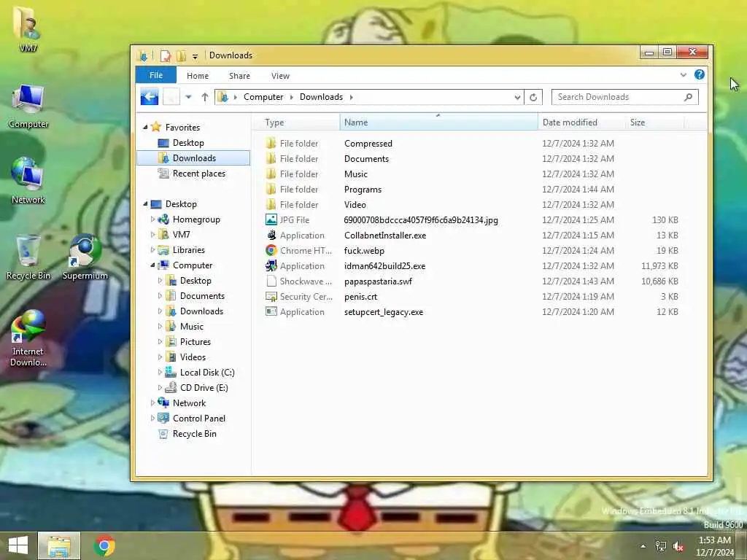Open the Computer desktop icon
This screenshot has height=560, width=747.
pos(28,106)
